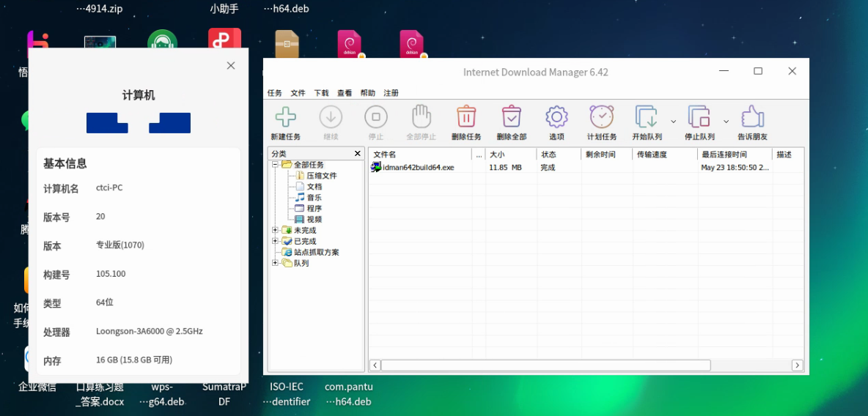Click the Delete Task (删除任务) trash icon

pyautogui.click(x=466, y=116)
